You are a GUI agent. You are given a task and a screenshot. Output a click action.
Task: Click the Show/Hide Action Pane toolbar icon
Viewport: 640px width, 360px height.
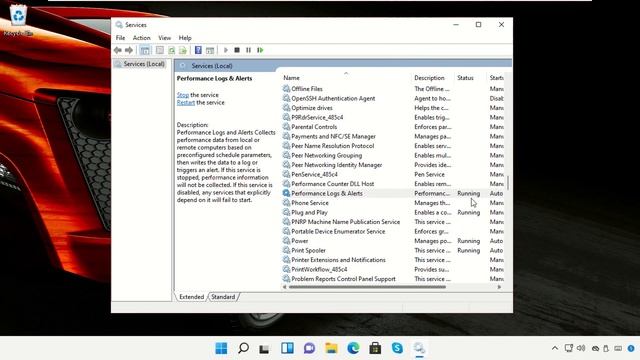210,50
